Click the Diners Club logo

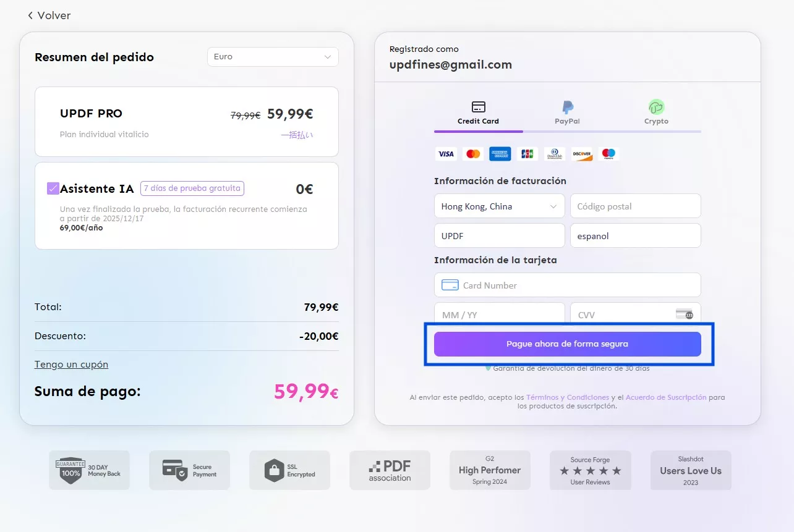click(555, 154)
